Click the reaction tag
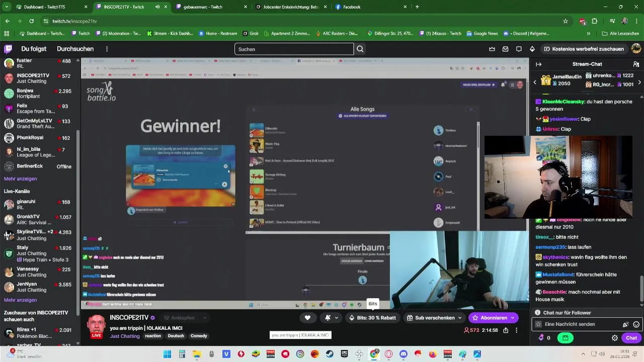 [153, 336]
